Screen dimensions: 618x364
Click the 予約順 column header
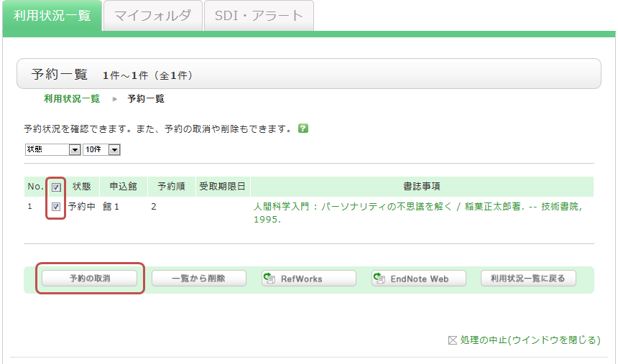click(x=171, y=187)
